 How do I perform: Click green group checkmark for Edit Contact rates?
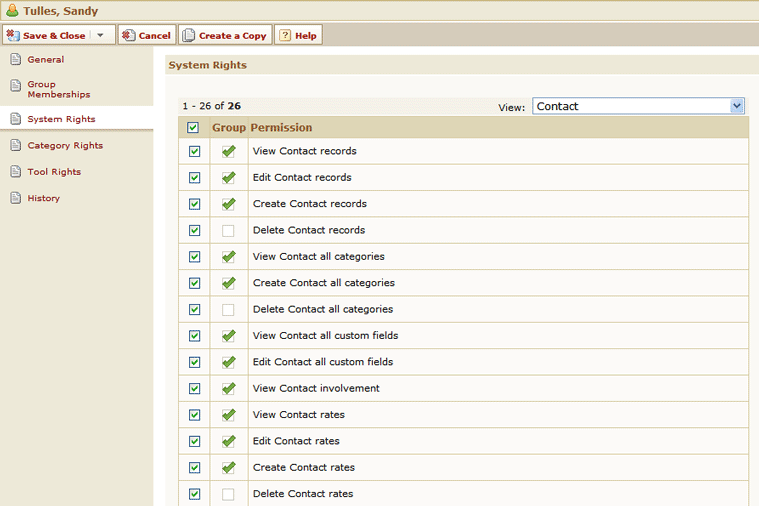pos(229,441)
